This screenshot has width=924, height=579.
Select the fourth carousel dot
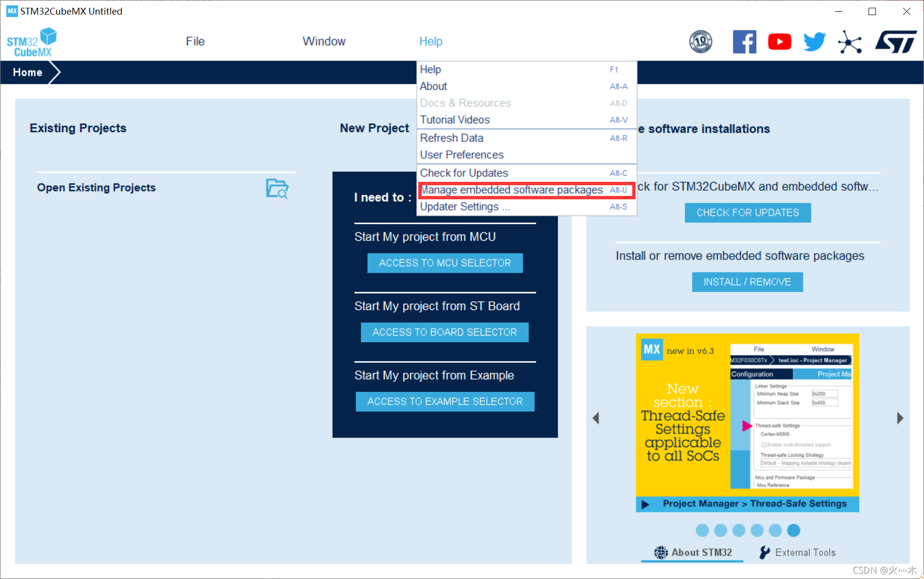(757, 530)
